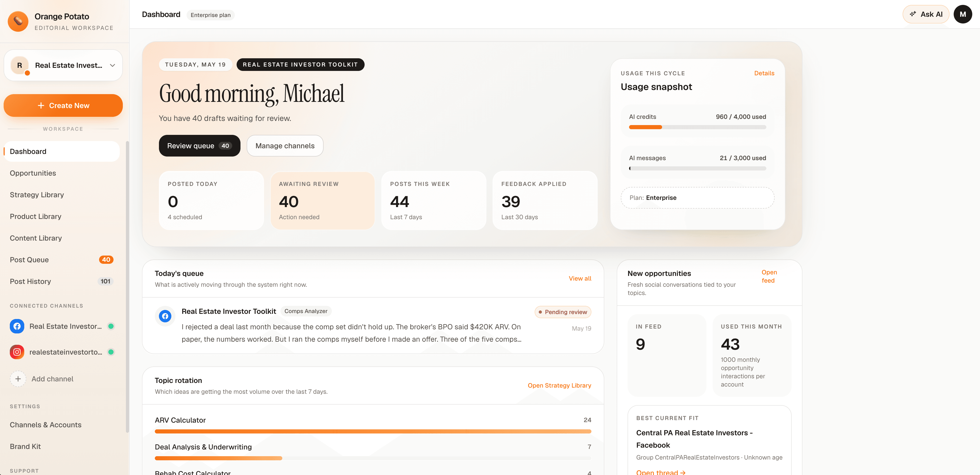980x475 pixels.
Task: Click the Feedback Applied stat card
Action: pos(545,200)
